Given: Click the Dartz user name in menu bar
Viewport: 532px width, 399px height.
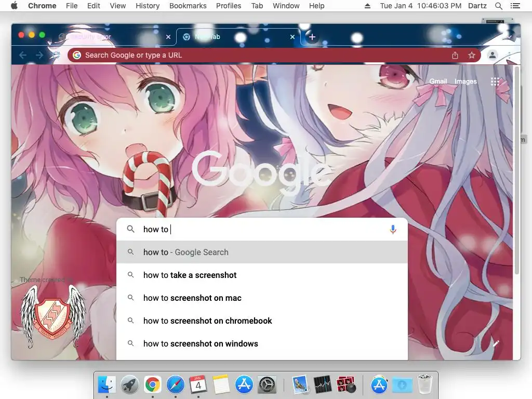Looking at the screenshot, I should coord(477,6).
